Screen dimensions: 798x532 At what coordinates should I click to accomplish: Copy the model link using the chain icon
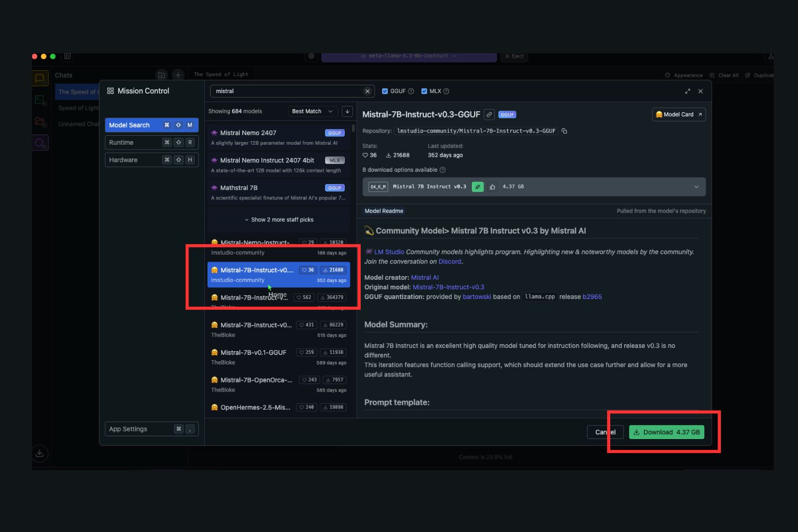[489, 114]
